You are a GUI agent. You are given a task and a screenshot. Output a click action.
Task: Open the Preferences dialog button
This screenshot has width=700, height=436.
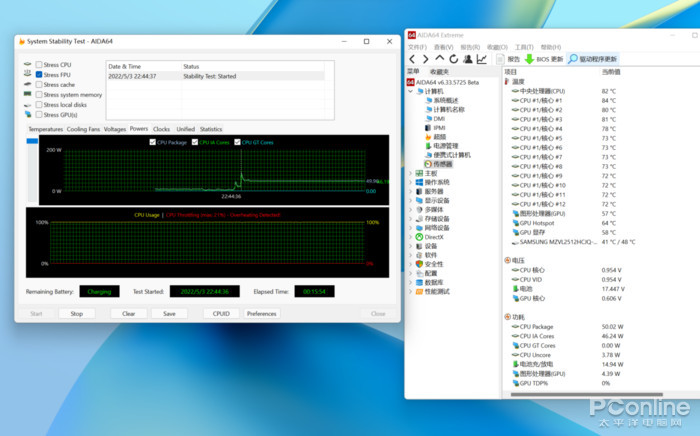[262, 314]
